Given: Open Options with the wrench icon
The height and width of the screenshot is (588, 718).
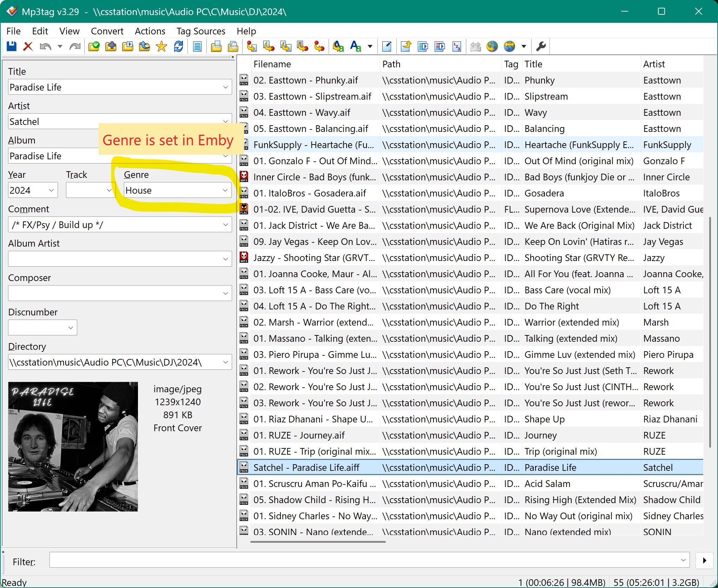Looking at the screenshot, I should 541,46.
